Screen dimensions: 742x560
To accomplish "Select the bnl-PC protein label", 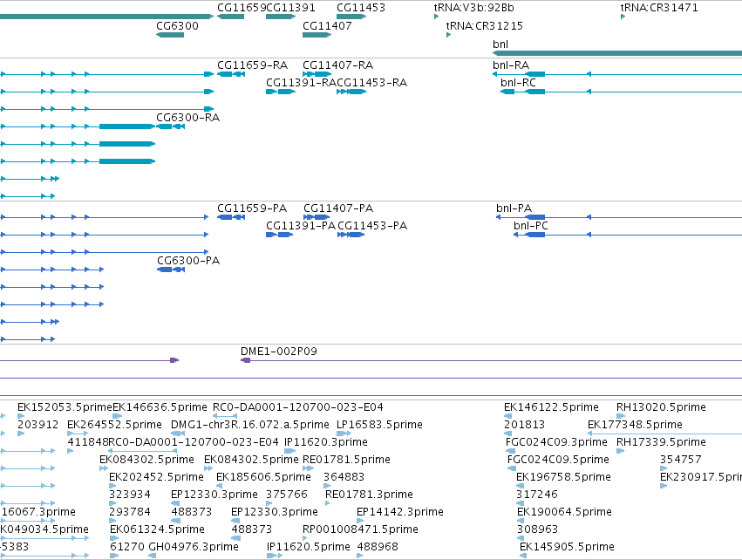I will click(x=531, y=226).
